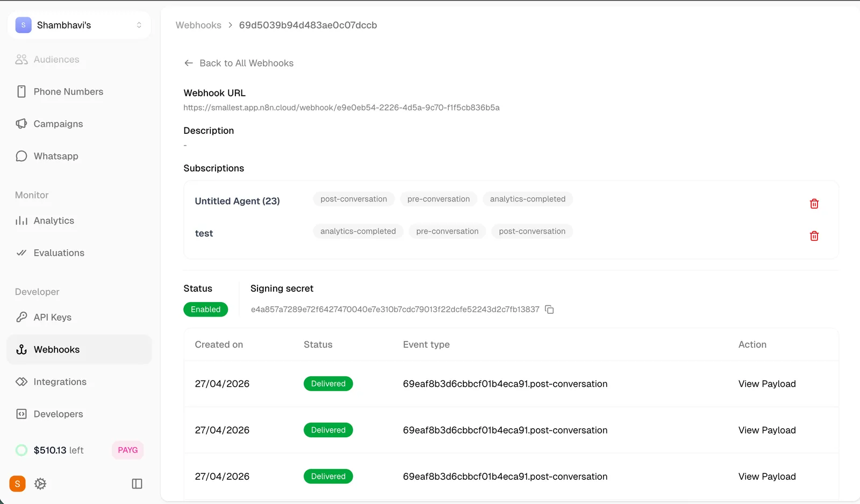The image size is (860, 504).
Task: View Payload for the third delivered event
Action: 767,476
